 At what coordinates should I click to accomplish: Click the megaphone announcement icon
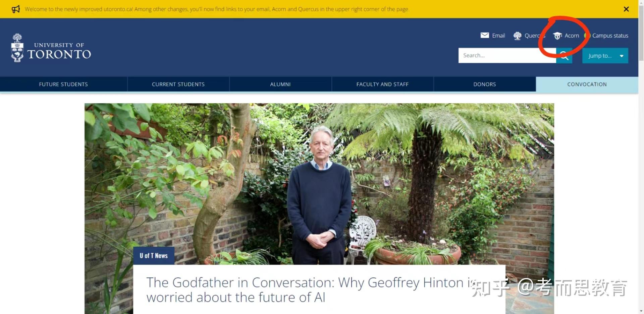(x=16, y=9)
